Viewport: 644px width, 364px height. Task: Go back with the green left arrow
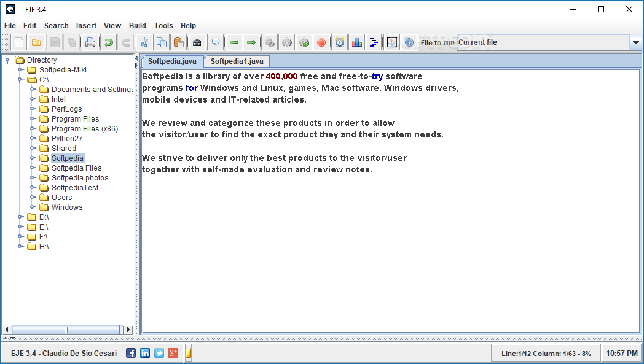point(234,42)
